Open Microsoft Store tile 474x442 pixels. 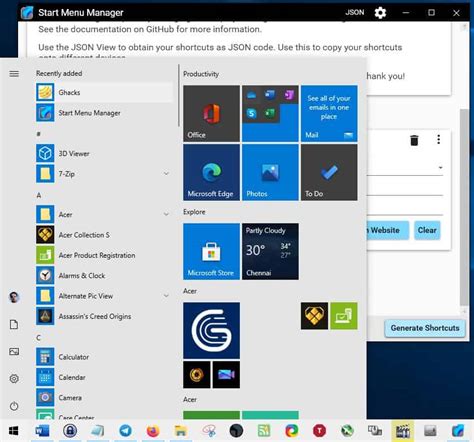pyautogui.click(x=211, y=251)
